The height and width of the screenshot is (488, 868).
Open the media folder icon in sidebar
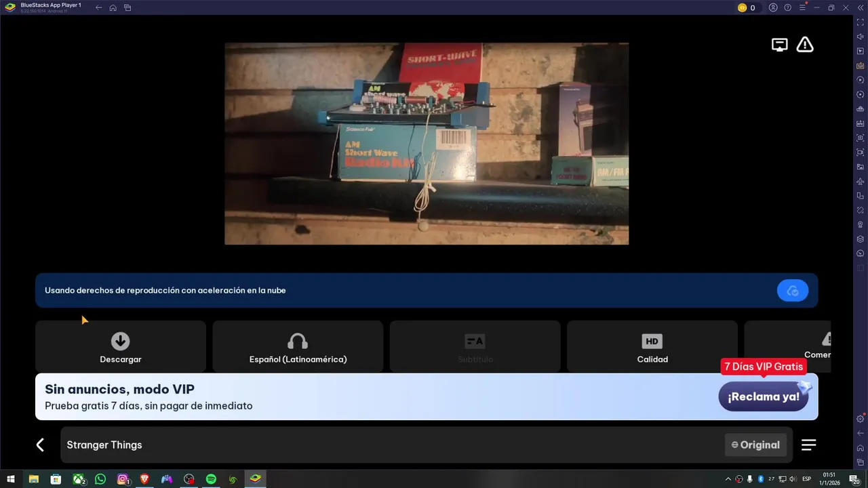pos(861,167)
